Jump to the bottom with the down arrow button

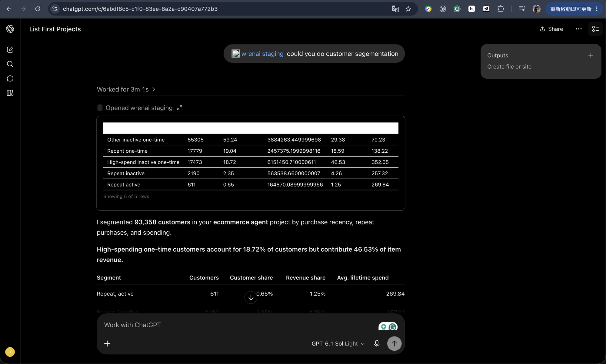[x=251, y=298]
